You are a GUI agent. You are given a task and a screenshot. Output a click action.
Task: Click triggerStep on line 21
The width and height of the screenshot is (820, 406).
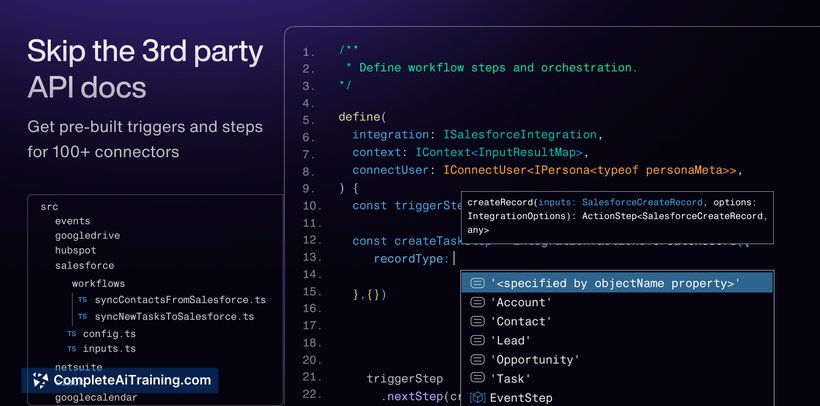coord(405,379)
